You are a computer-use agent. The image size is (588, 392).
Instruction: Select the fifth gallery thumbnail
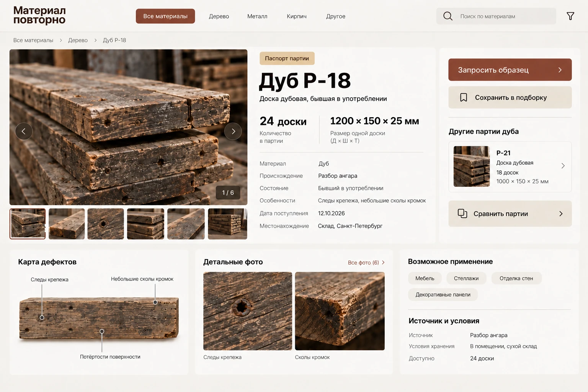186,224
